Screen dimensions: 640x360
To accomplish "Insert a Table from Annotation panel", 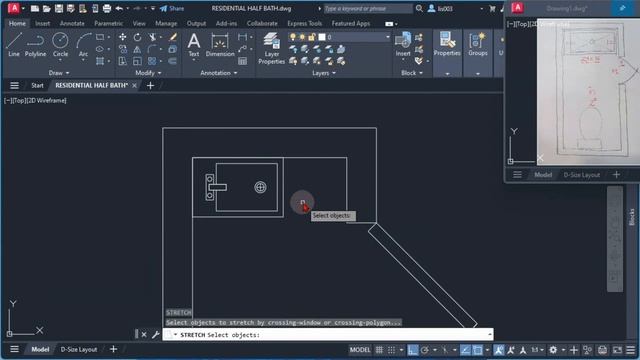I will pyautogui.click(x=242, y=61).
